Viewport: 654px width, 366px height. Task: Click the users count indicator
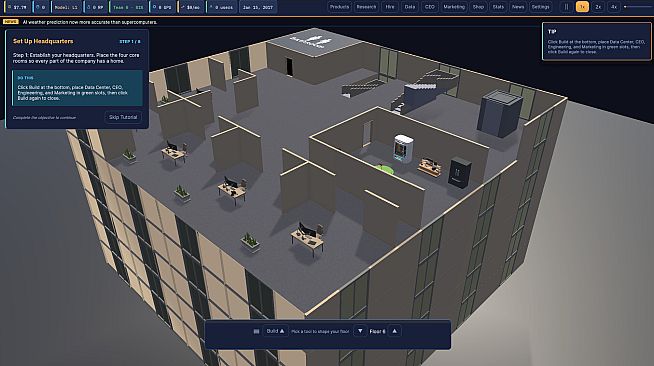click(221, 7)
